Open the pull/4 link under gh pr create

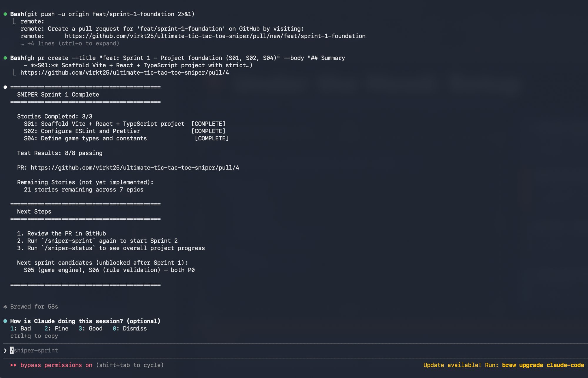click(125, 73)
